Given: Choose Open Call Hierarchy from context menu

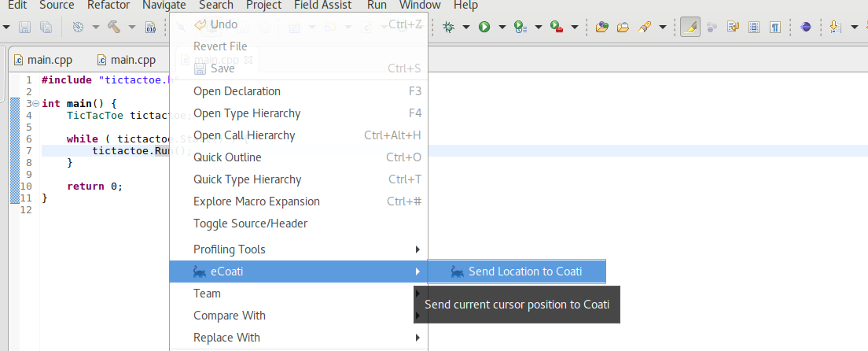Looking at the screenshot, I should pyautogui.click(x=299, y=136).
